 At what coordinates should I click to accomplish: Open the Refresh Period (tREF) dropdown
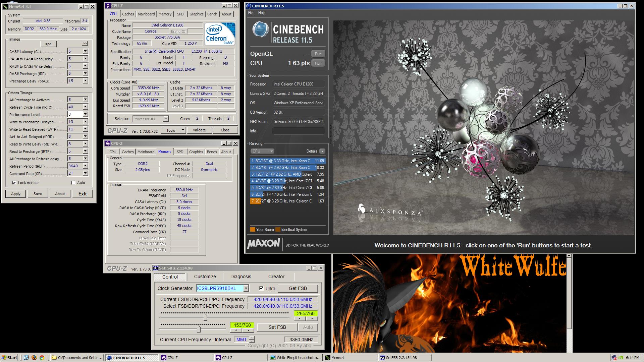85,166
